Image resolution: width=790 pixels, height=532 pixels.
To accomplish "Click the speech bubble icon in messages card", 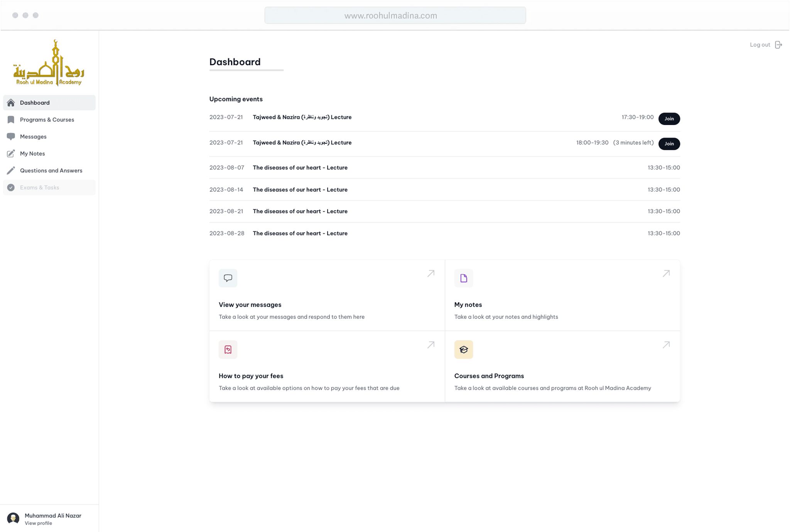I will pos(228,278).
